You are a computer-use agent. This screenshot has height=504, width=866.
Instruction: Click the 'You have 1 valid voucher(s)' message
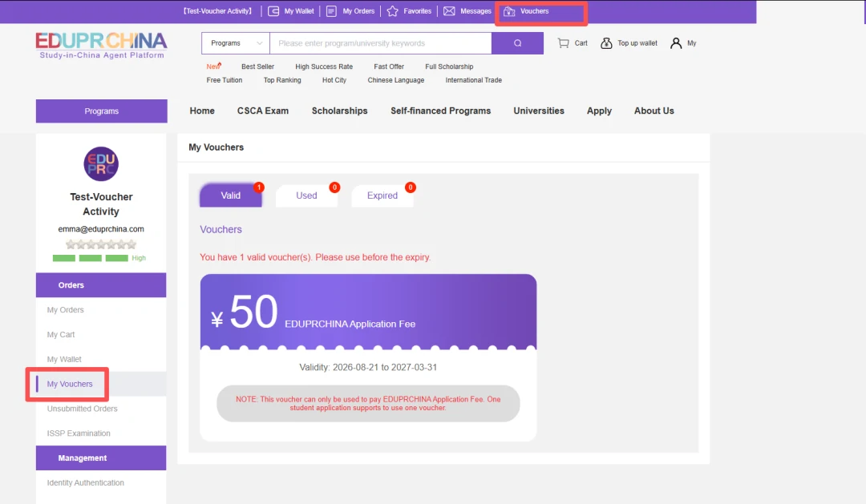click(315, 257)
